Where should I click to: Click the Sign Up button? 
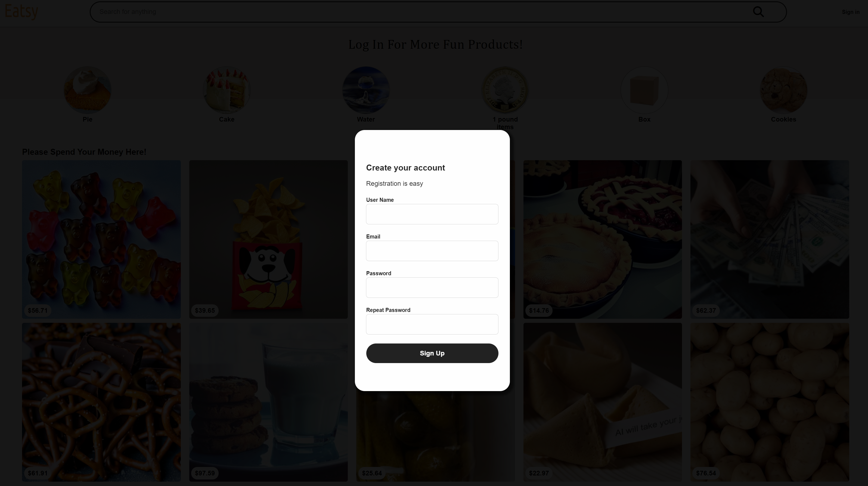point(432,353)
